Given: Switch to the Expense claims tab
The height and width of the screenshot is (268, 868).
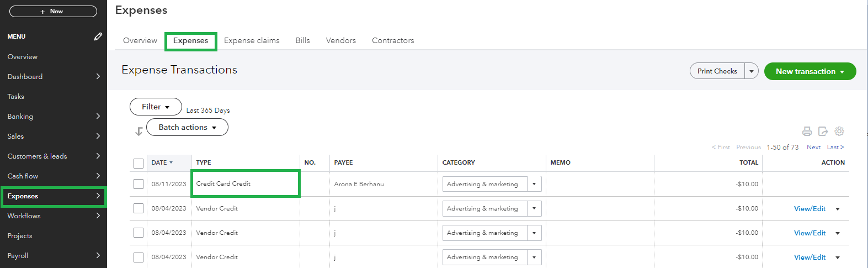Looking at the screenshot, I should coord(252,40).
